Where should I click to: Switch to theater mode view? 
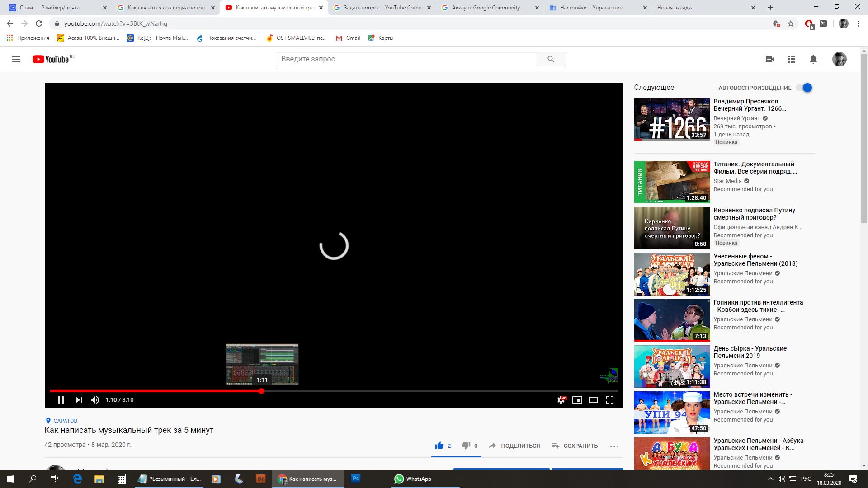coord(594,400)
